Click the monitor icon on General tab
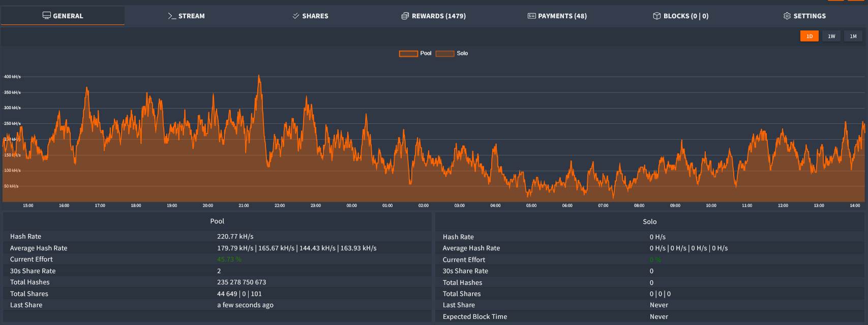 click(x=47, y=16)
